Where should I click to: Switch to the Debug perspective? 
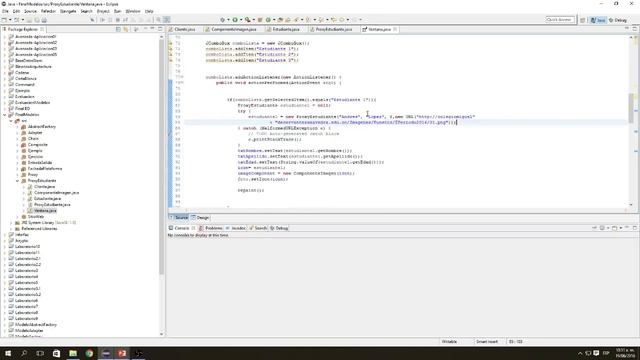[618, 20]
